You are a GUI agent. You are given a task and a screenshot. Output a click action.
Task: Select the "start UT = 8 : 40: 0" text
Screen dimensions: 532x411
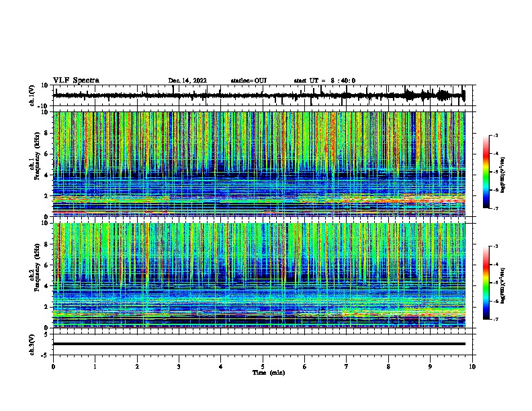click(x=324, y=81)
